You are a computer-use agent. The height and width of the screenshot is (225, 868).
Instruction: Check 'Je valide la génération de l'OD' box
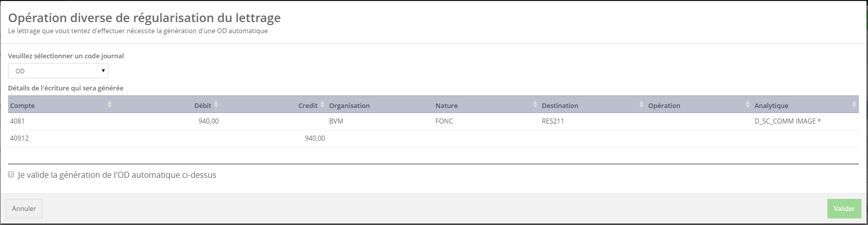pyautogui.click(x=11, y=175)
